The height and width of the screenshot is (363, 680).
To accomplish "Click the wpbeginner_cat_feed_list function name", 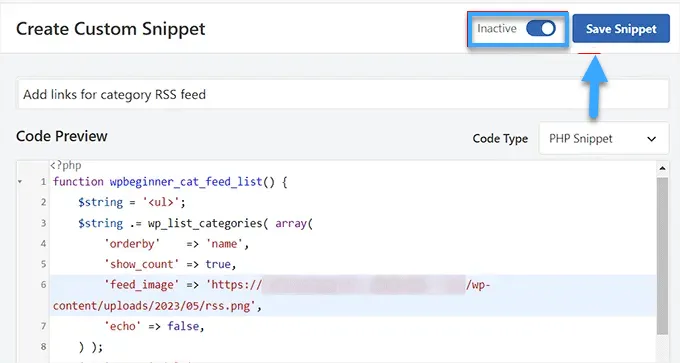I will coord(186,182).
